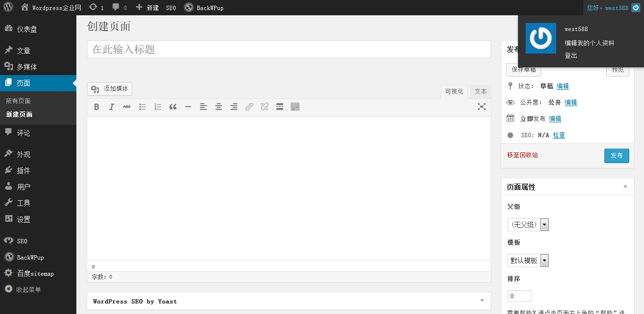Collapse the sidebar with 收起菜单
Viewport: 644px width, 314px height.
tap(38, 290)
